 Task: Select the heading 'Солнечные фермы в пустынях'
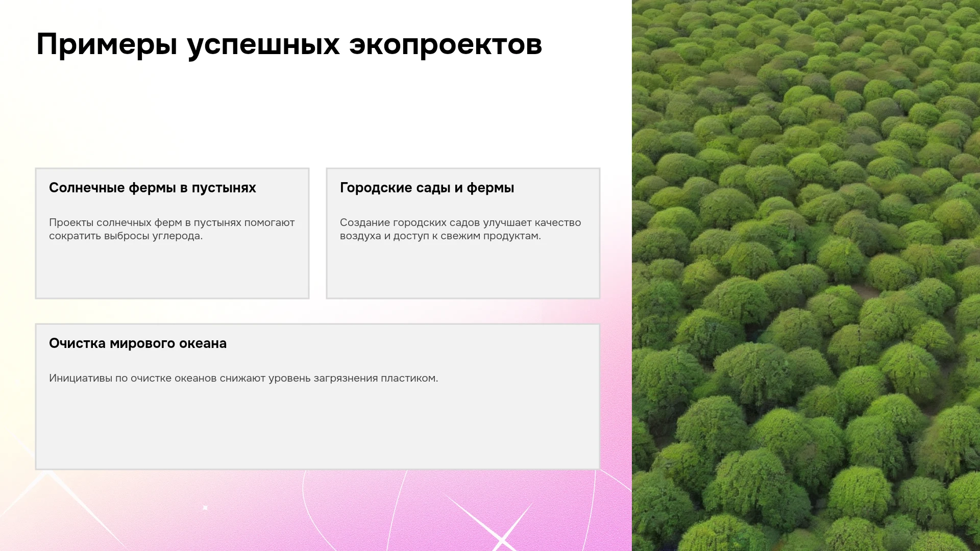click(x=153, y=188)
